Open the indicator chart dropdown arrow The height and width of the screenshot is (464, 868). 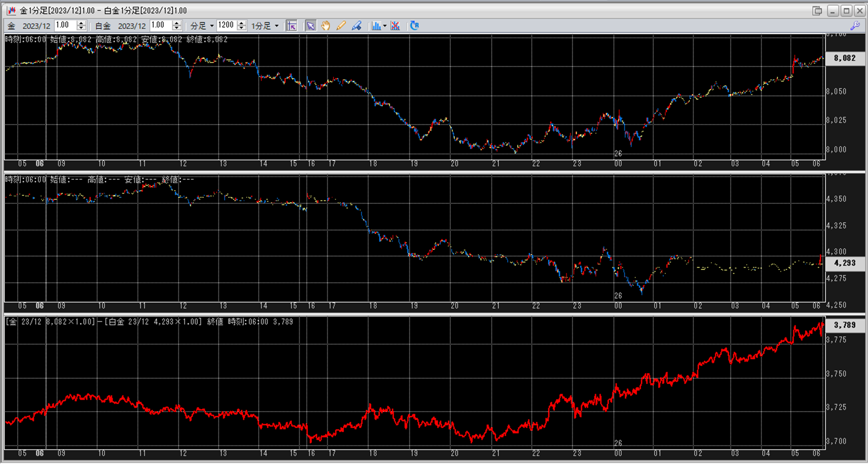click(385, 26)
